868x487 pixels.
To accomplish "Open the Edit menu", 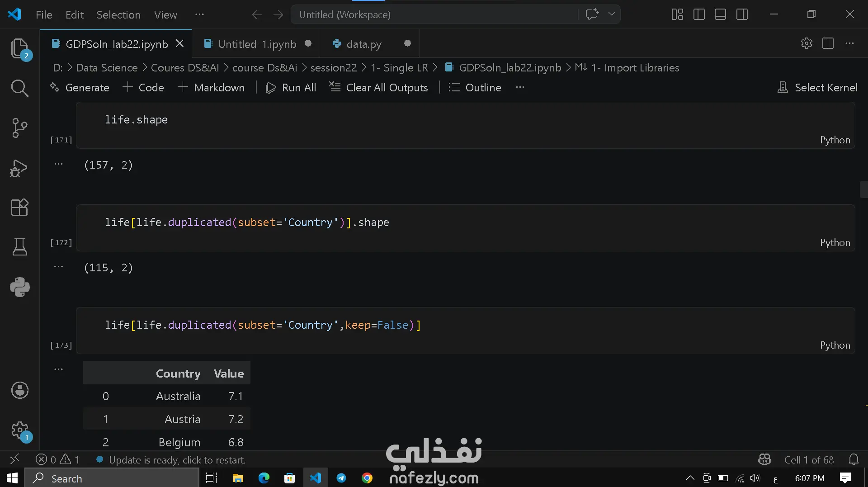I will click(75, 14).
